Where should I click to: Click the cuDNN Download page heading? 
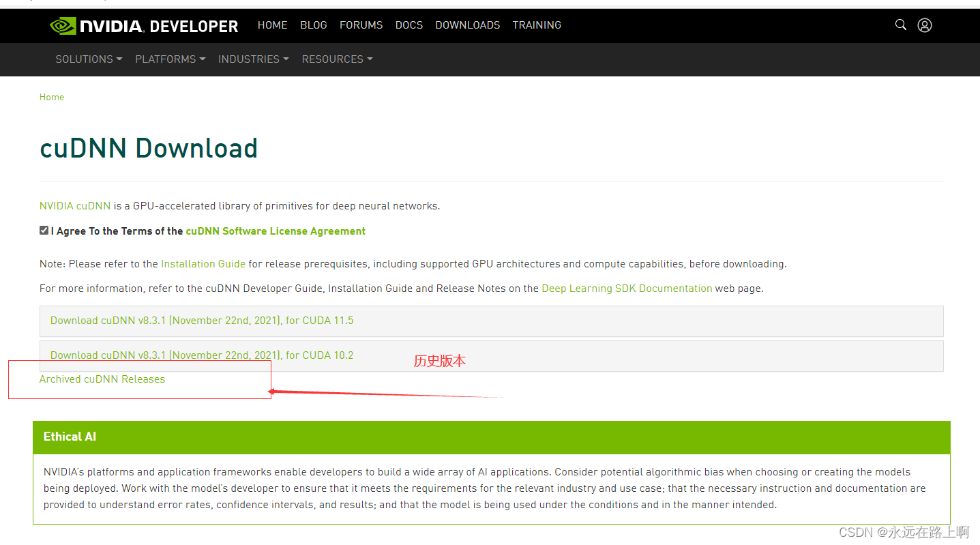[149, 148]
